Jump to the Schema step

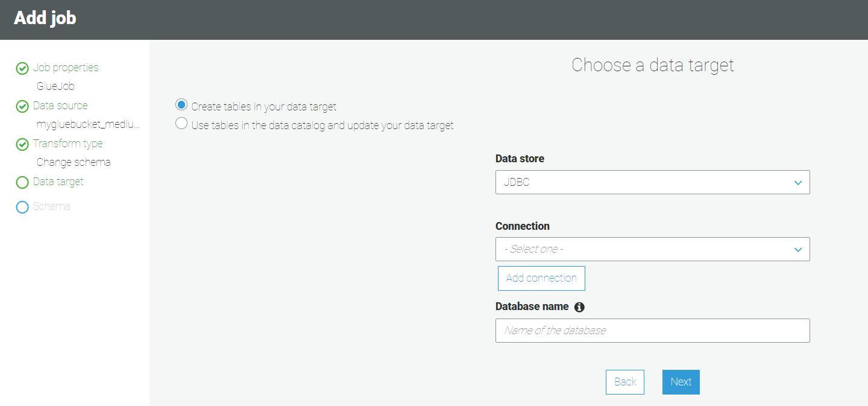(x=52, y=206)
